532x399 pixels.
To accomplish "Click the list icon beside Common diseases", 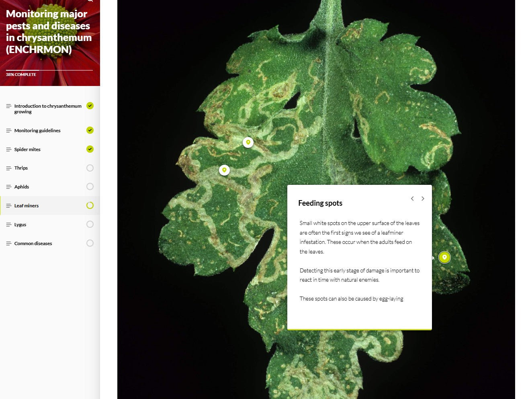I will (9, 243).
